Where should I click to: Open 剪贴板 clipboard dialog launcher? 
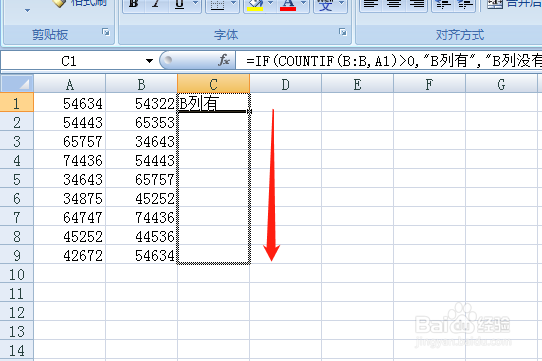click(x=106, y=32)
